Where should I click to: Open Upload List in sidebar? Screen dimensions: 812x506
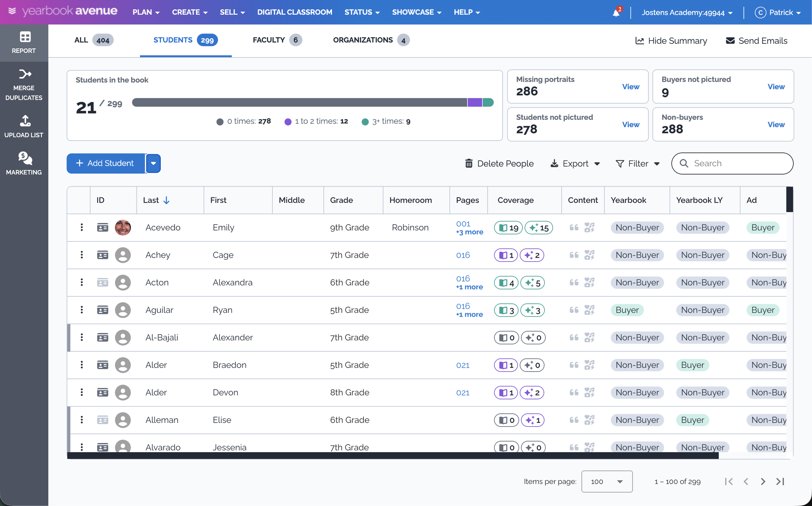(24, 127)
